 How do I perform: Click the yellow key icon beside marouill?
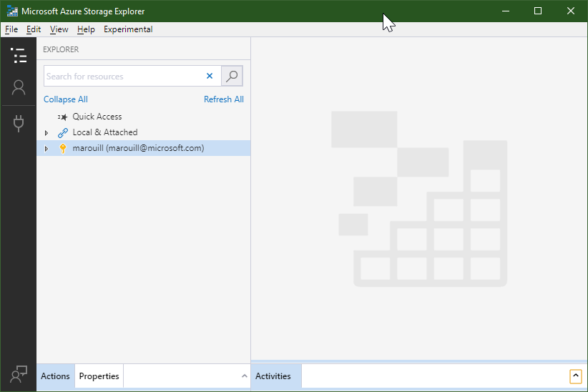click(x=63, y=149)
